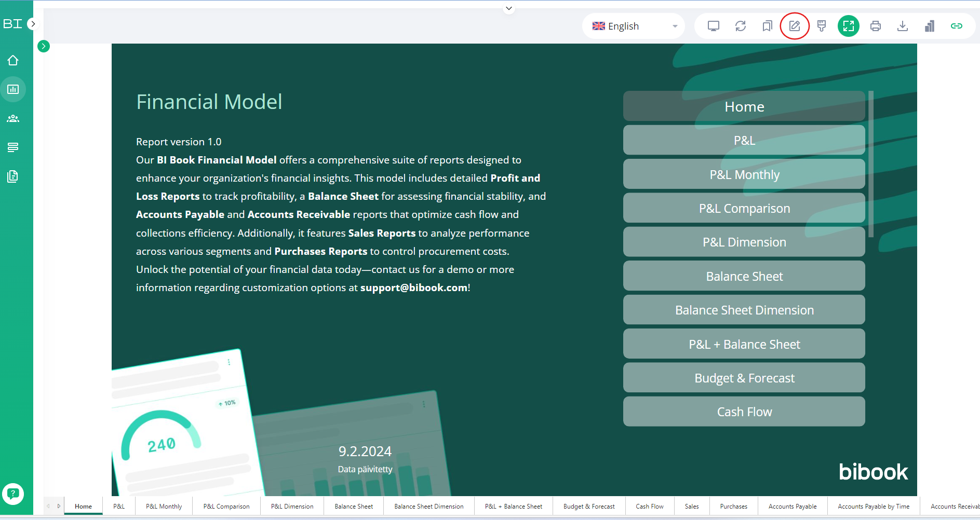Expand the panel with the green chevron button
This screenshot has height=520, width=980.
click(x=44, y=46)
